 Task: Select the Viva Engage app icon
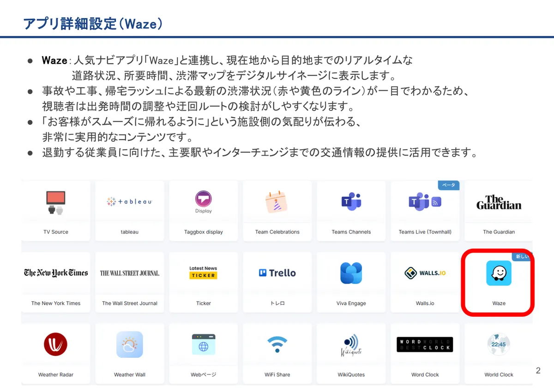(351, 273)
